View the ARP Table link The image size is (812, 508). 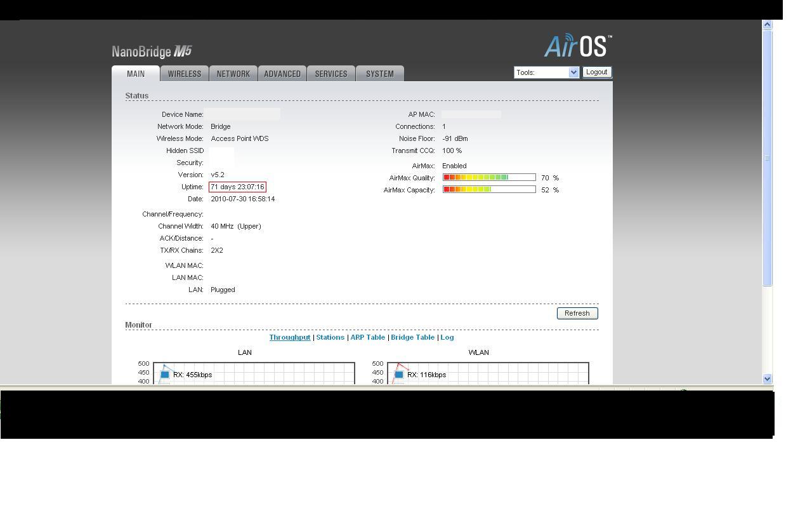[367, 337]
